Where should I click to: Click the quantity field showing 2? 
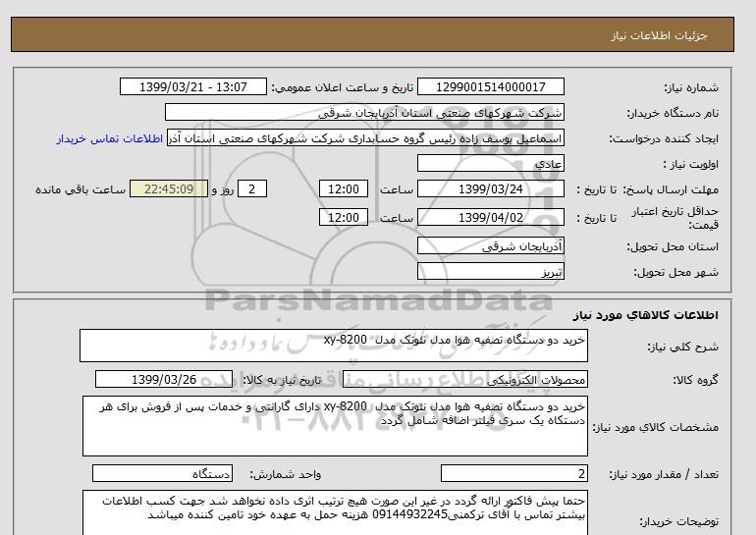pos(513,474)
